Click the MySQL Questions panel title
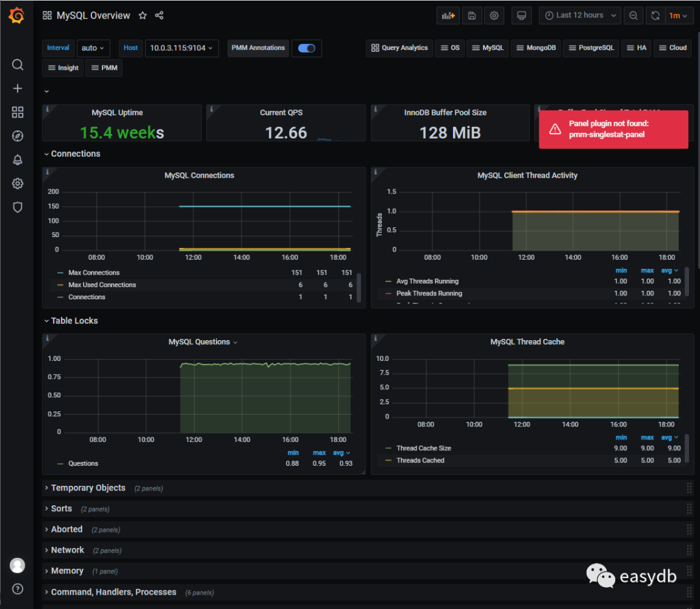The height and width of the screenshot is (609, 700). [199, 342]
